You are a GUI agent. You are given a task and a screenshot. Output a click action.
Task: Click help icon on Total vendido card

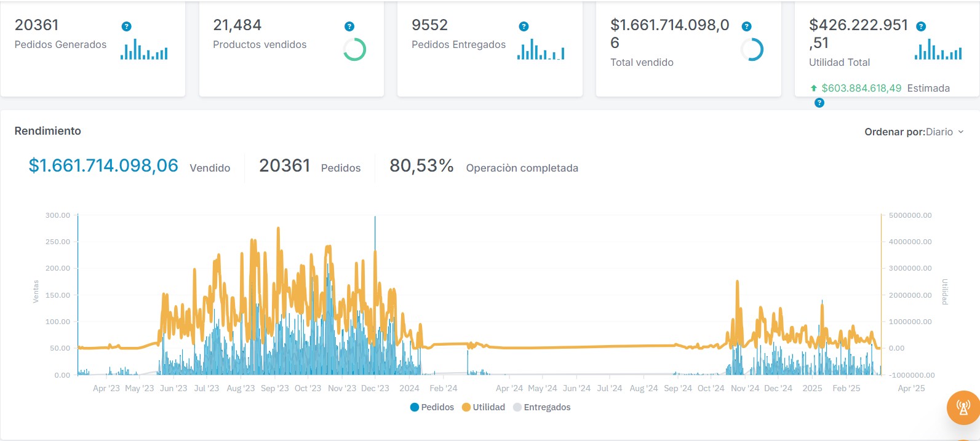(x=746, y=26)
